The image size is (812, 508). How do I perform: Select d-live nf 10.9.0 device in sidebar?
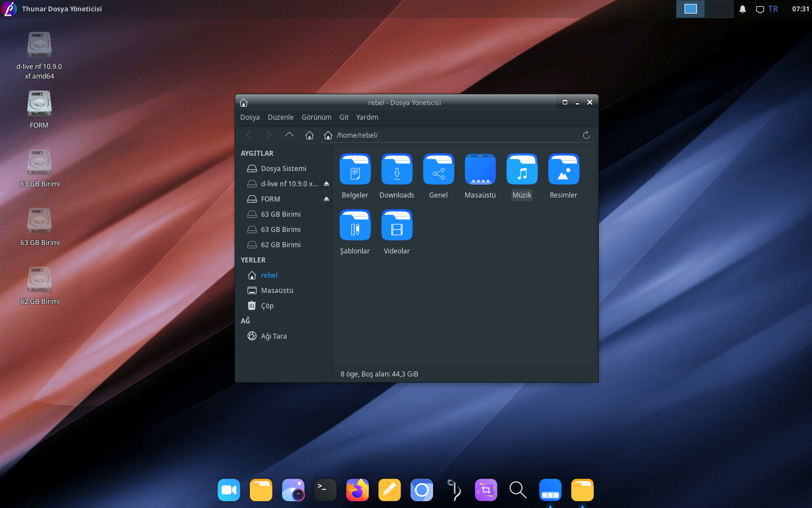click(282, 183)
